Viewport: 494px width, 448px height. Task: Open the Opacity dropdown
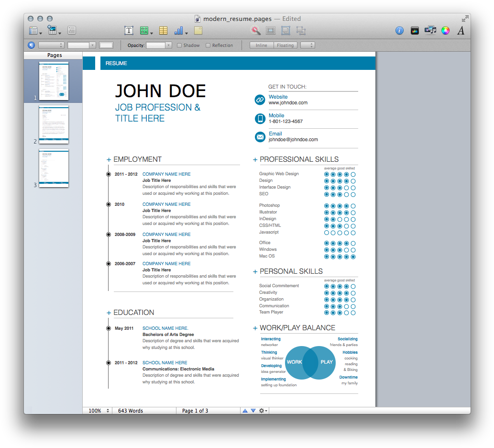point(159,45)
